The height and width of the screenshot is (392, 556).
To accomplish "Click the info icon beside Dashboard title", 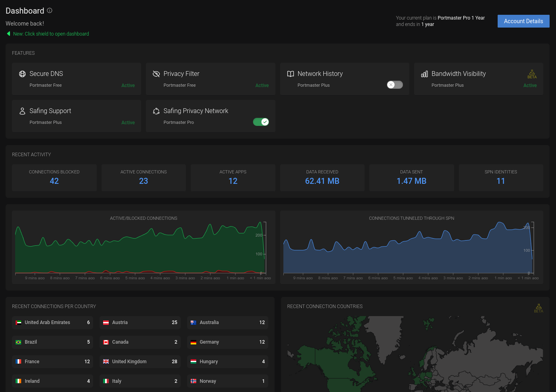I will 50,10.
